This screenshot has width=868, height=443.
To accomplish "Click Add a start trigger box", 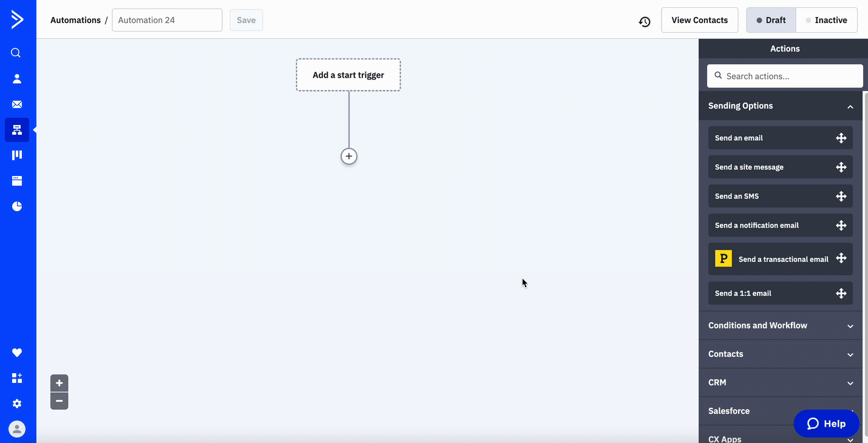I will [348, 75].
